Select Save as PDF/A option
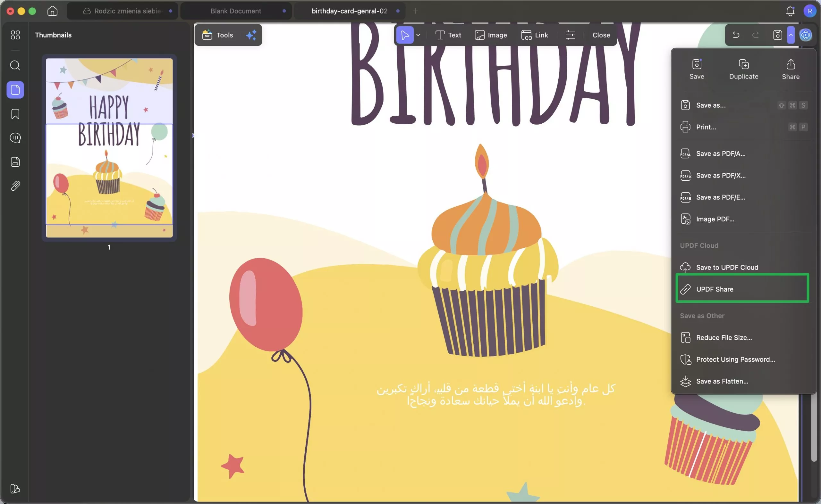Screen dimensions: 821x504 (x=720, y=154)
